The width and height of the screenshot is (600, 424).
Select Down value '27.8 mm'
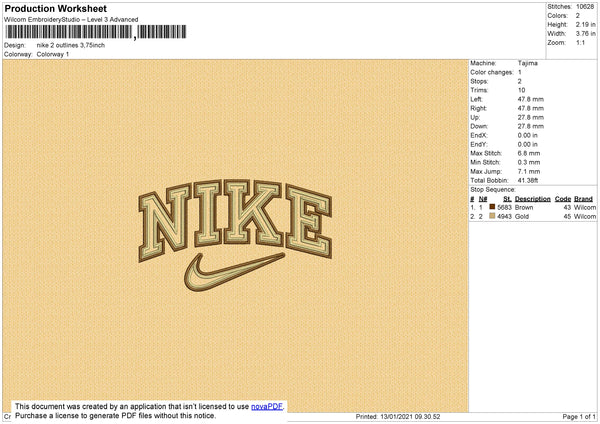coord(531,126)
